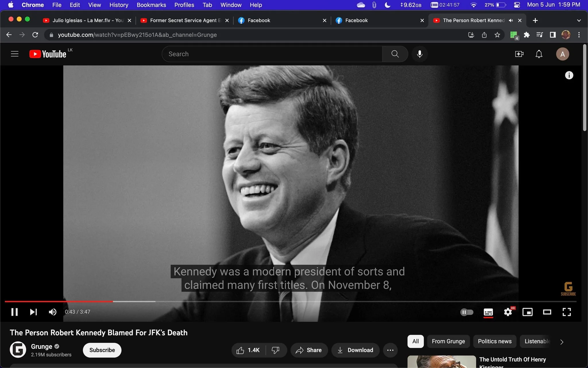
Task: Toggle the autoplay switch
Action: click(x=467, y=312)
